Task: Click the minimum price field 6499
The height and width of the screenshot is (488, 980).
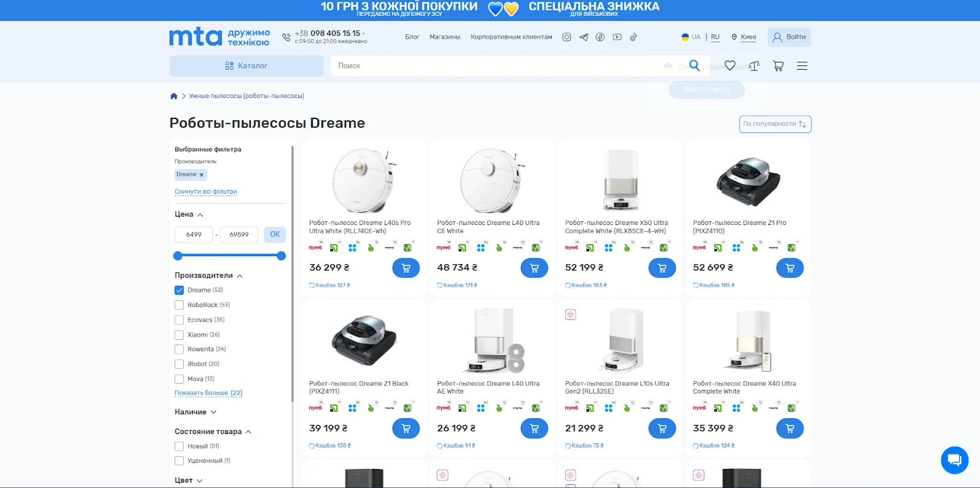Action: coord(194,235)
